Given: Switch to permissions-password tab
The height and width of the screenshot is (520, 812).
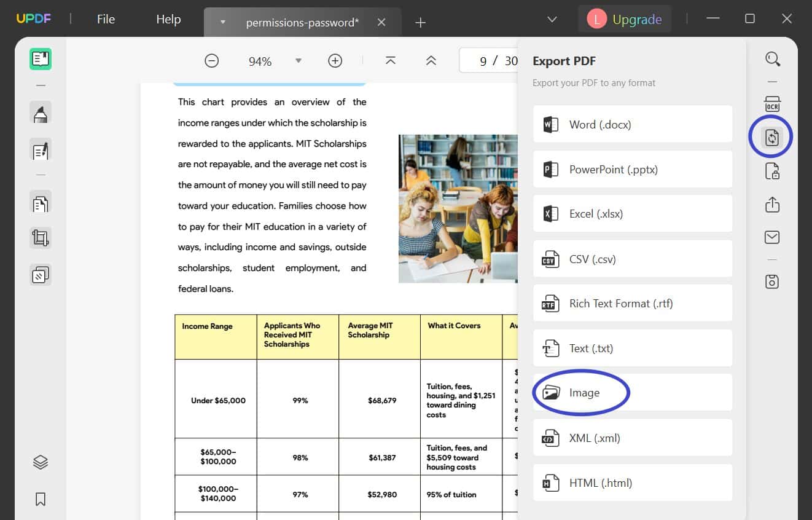Looking at the screenshot, I should (302, 23).
